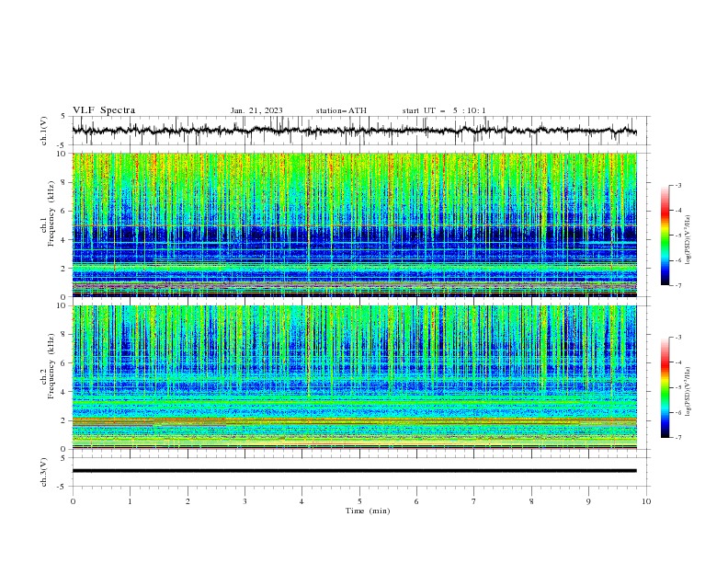This screenshot has width=728, height=563.
Task: Click the "ch.3(V)" axis label
Action: 44,472
